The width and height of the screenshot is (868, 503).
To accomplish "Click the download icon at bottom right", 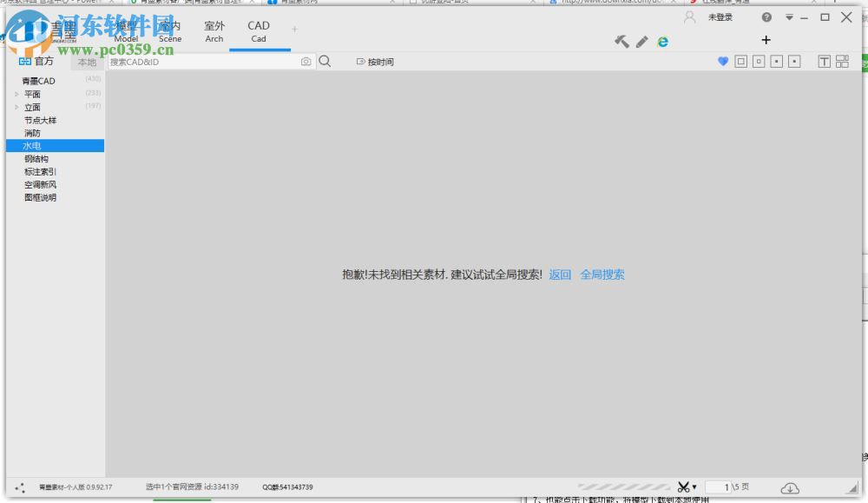I will 790,487.
